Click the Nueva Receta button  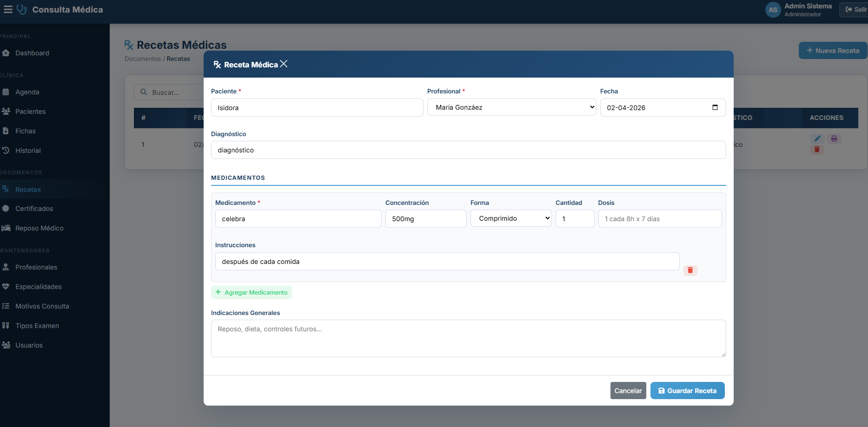click(833, 51)
